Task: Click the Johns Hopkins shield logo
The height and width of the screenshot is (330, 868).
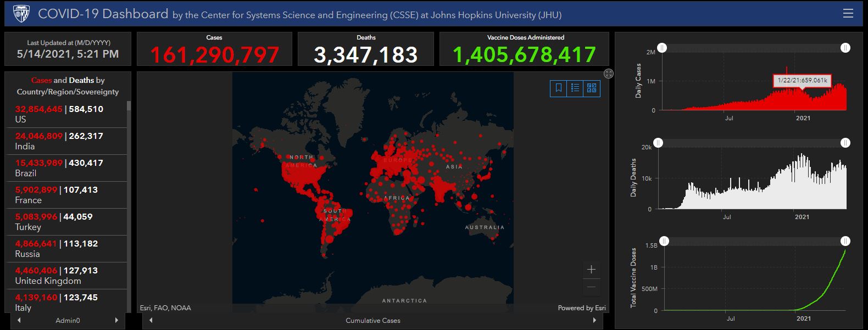Action: pos(21,13)
